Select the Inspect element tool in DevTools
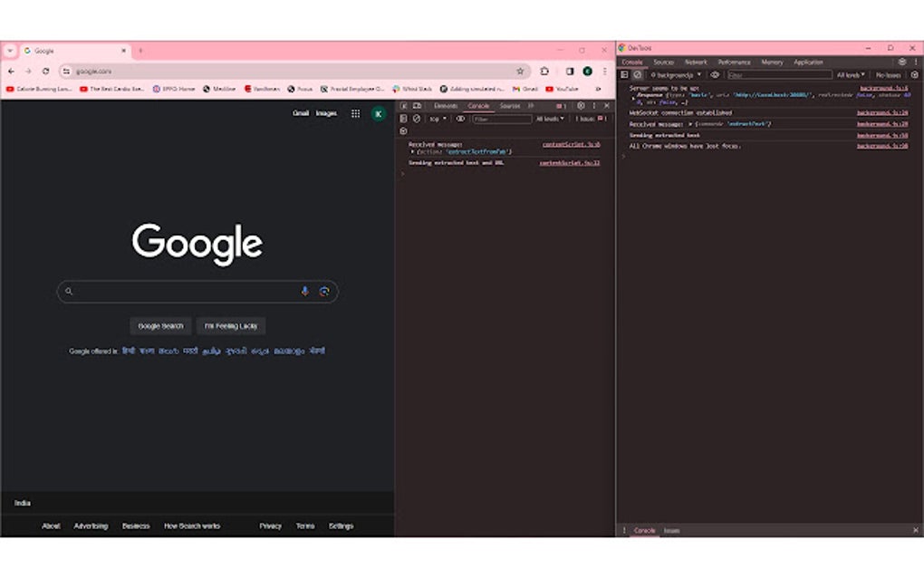The image size is (924, 578). (x=404, y=106)
